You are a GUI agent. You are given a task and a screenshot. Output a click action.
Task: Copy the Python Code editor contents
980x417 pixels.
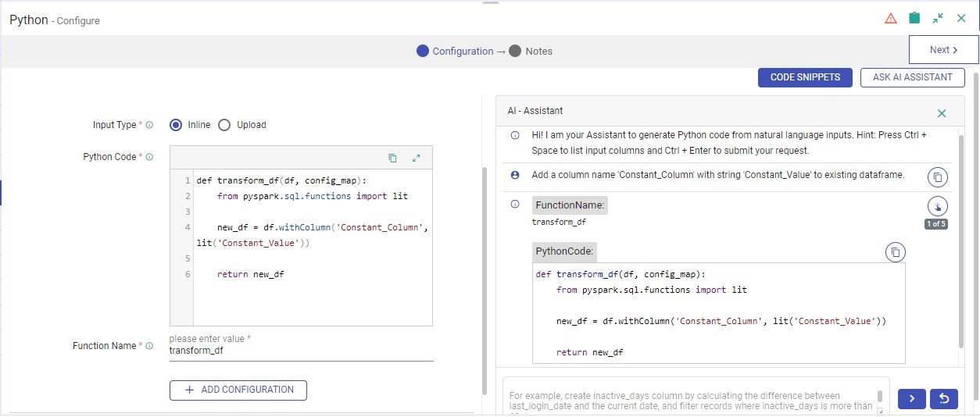point(392,158)
